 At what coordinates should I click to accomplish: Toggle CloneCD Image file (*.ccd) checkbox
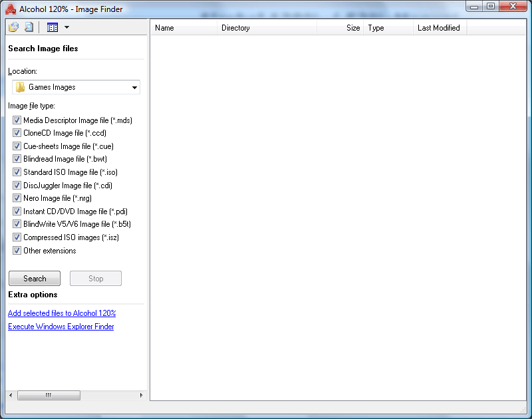[17, 132]
